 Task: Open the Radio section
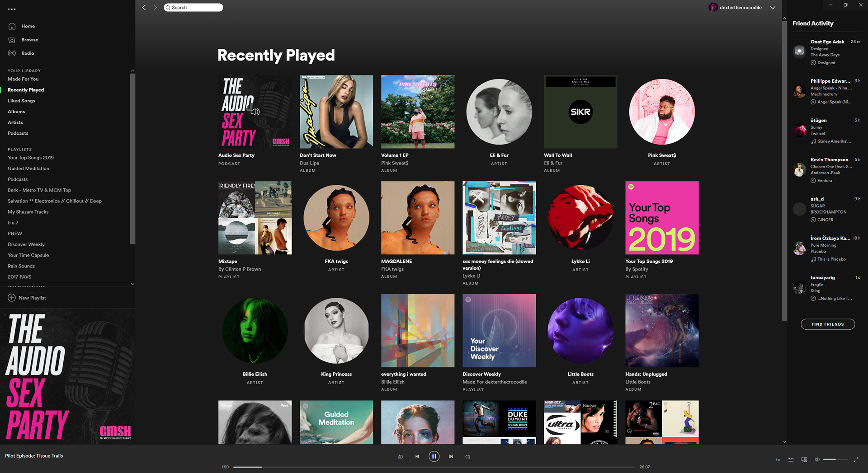tap(21, 53)
